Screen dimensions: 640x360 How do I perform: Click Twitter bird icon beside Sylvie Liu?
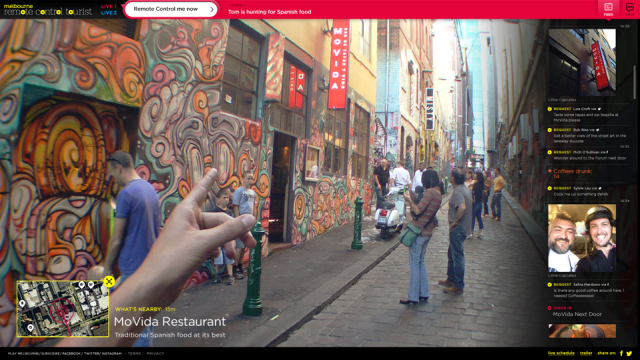click(x=600, y=189)
